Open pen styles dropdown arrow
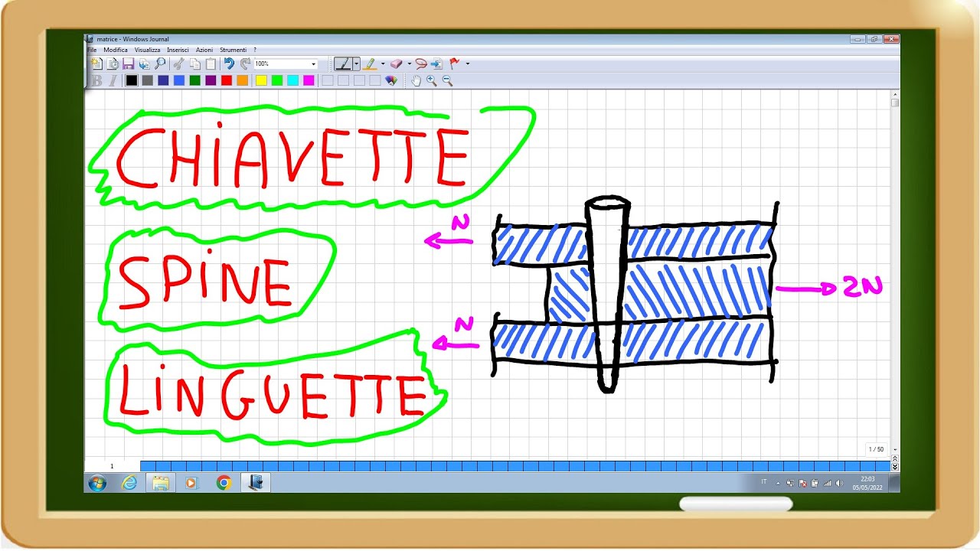 (356, 64)
